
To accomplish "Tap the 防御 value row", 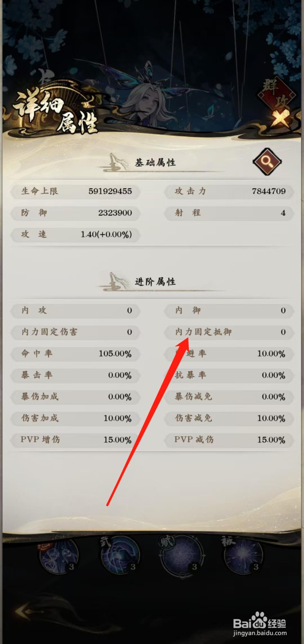I will 75,213.
